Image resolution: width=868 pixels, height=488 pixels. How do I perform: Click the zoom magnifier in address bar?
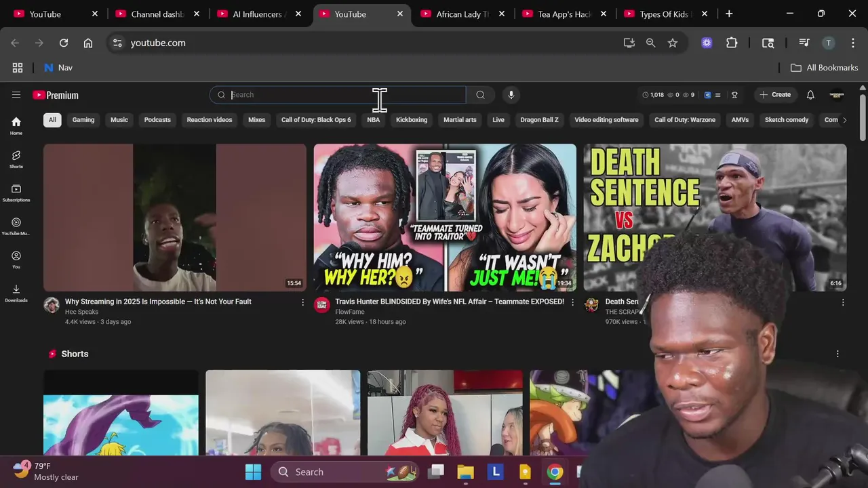(651, 43)
